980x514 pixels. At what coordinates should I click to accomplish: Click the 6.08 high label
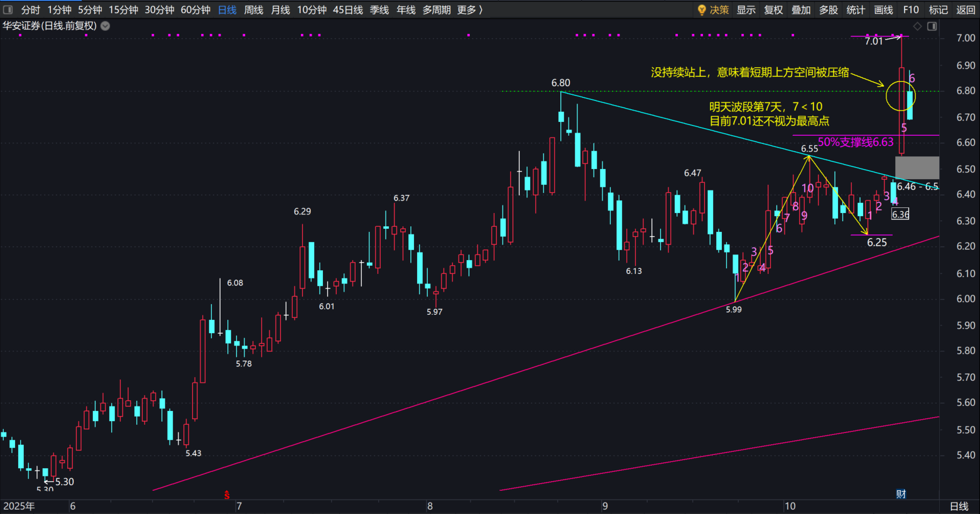point(235,283)
